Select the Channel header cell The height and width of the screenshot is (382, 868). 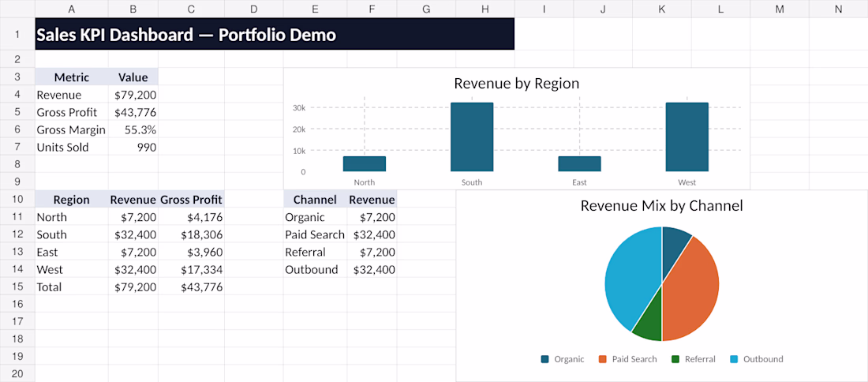315,200
